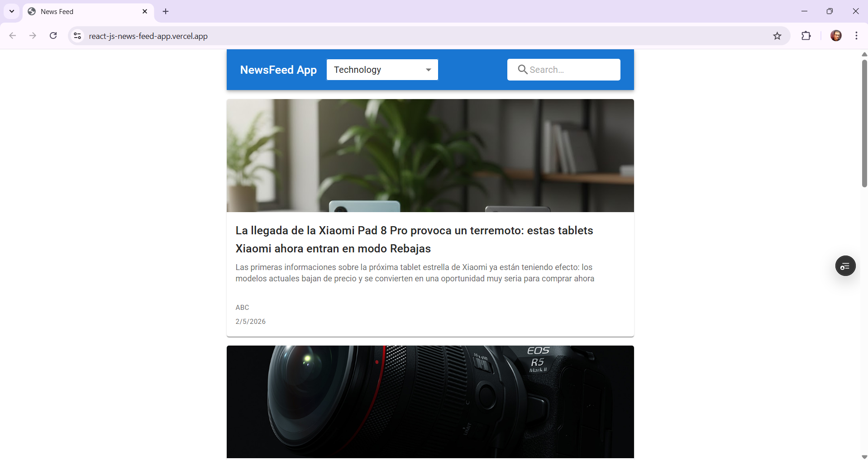Image resolution: width=868 pixels, height=460 pixels.
Task: Open the Technology category dropdown
Action: (382, 69)
